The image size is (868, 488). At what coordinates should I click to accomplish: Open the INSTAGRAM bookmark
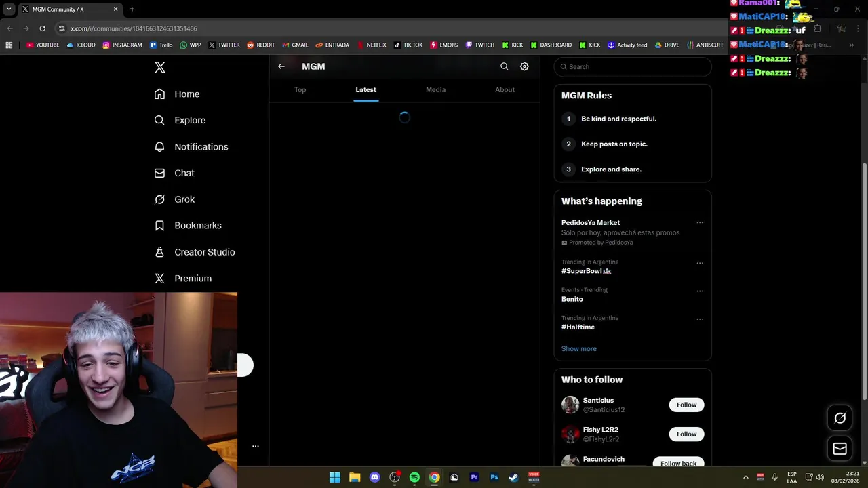[x=123, y=45]
